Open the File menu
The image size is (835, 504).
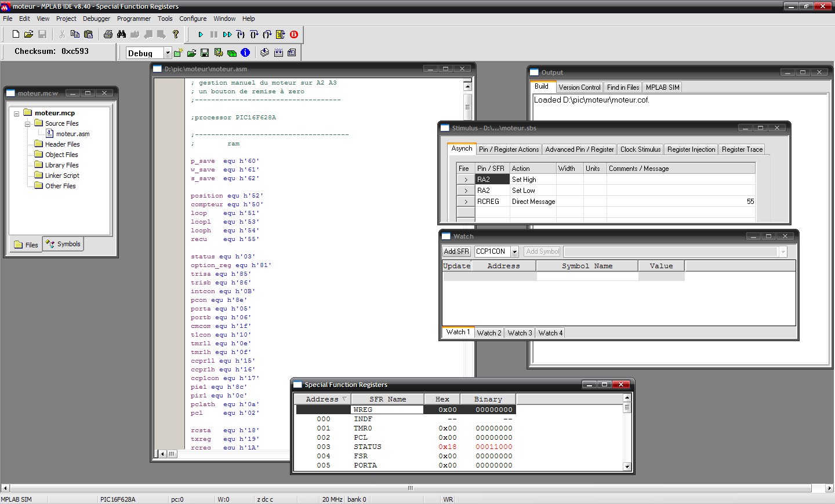[x=8, y=19]
